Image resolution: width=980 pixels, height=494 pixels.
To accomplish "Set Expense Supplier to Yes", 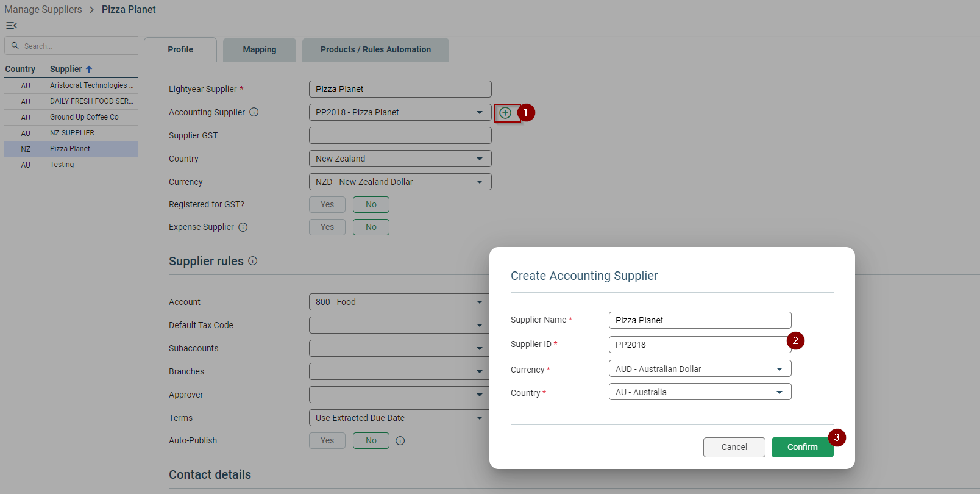I will point(327,227).
